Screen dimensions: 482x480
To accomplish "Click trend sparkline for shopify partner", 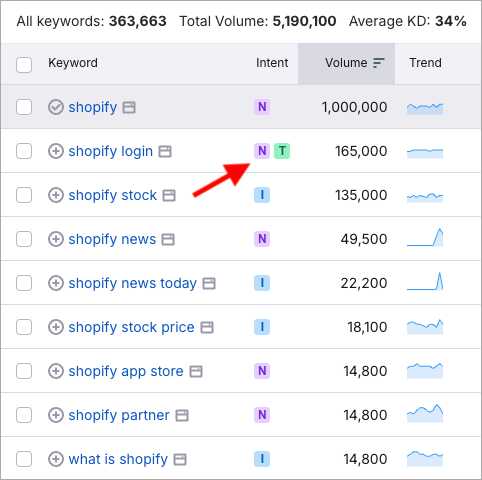I will 425,413.
